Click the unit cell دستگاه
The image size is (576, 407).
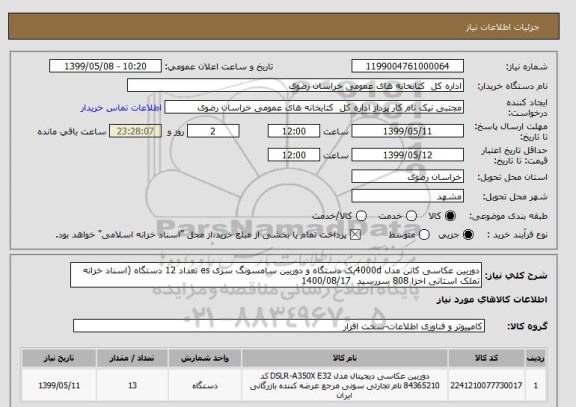pos(205,386)
